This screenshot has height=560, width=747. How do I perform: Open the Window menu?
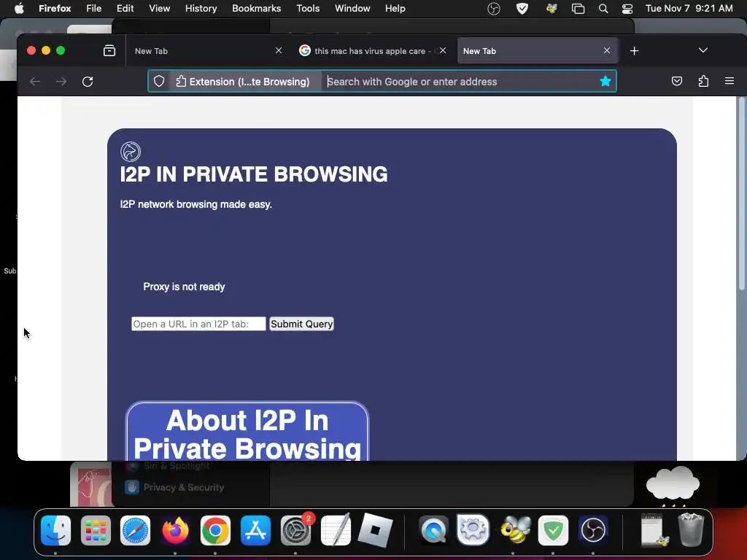(352, 9)
